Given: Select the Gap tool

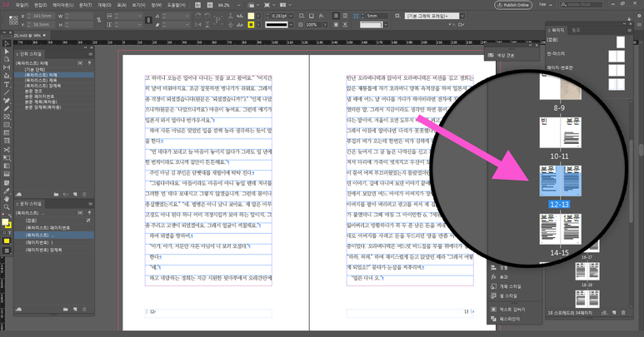Looking at the screenshot, I should [6, 67].
